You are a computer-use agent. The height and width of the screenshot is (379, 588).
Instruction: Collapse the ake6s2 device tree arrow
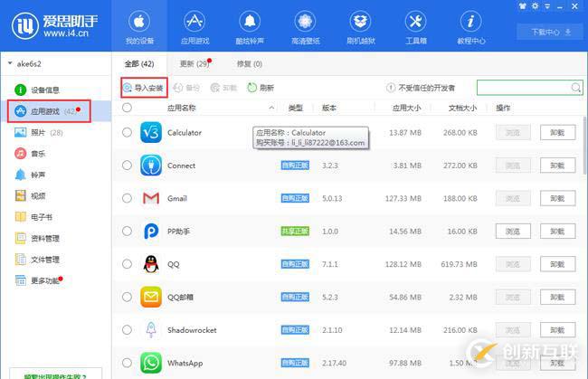click(x=10, y=63)
